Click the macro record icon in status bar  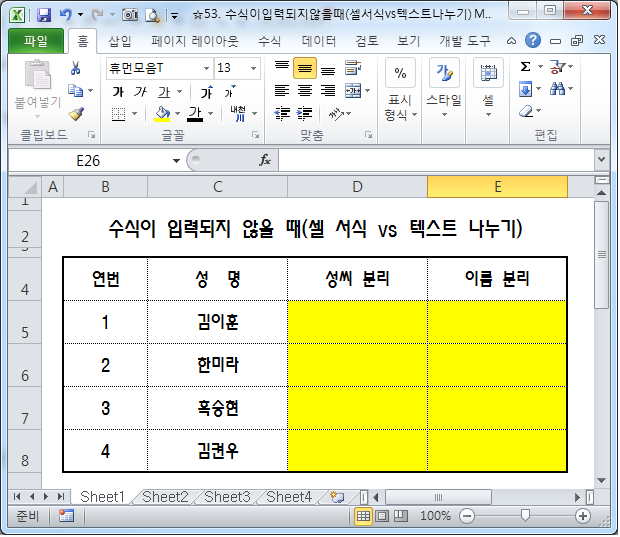[x=66, y=516]
